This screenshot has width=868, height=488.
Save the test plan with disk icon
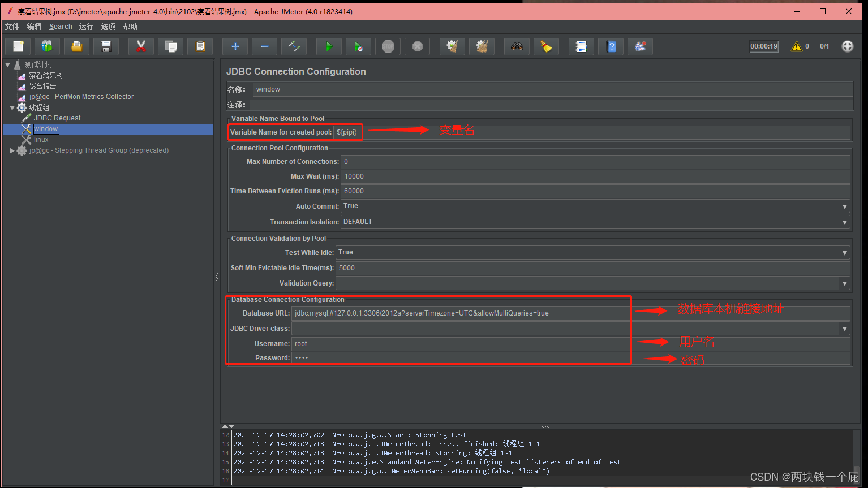(106, 46)
